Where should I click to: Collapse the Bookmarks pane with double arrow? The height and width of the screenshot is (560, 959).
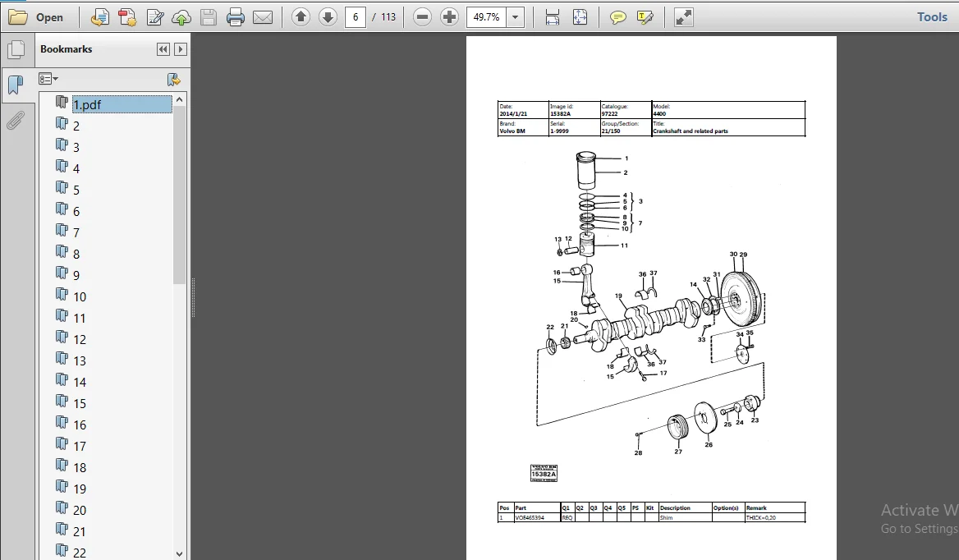(x=163, y=49)
